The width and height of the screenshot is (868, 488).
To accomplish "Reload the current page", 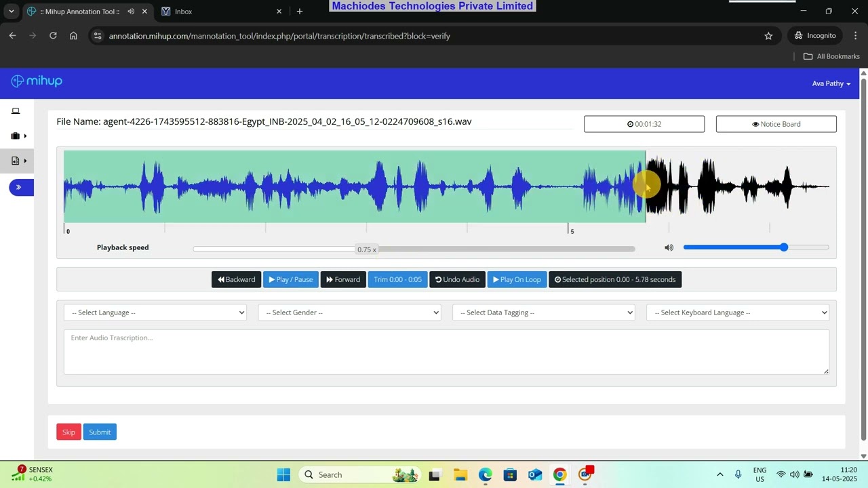I will [53, 36].
